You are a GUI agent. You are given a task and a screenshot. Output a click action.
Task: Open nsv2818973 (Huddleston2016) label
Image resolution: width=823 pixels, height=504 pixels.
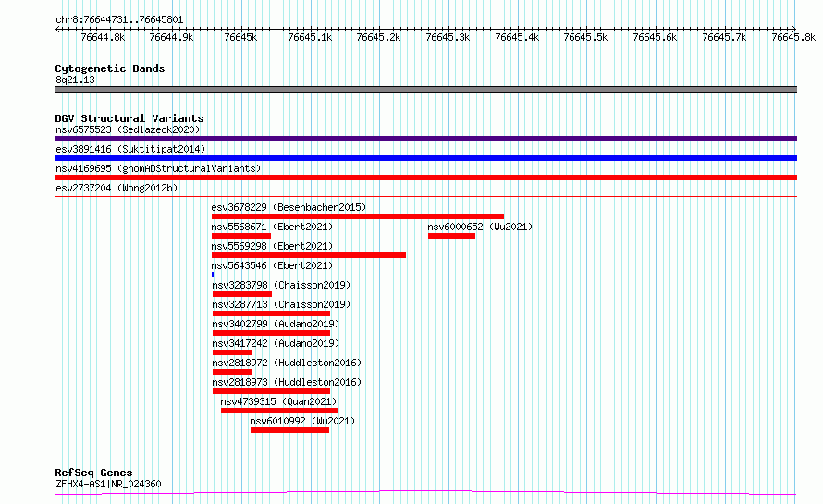pos(287,382)
